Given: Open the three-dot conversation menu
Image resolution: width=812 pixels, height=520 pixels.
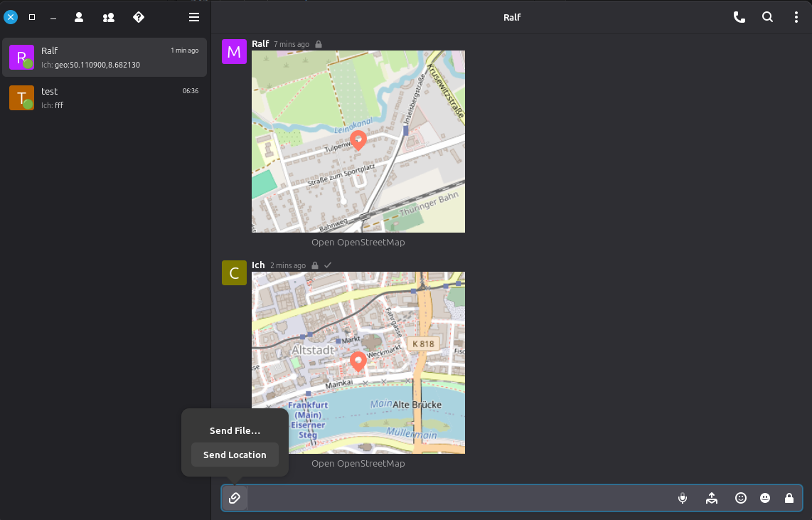Looking at the screenshot, I should coord(796,17).
